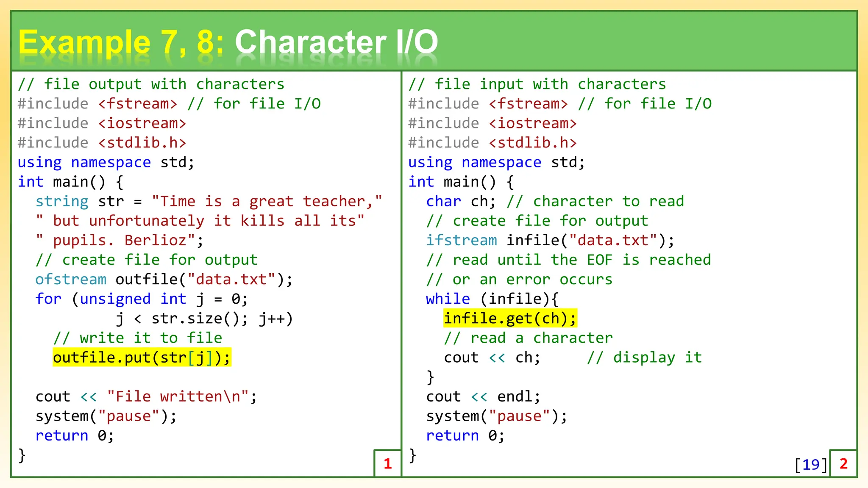The height and width of the screenshot is (488, 868).
Task: Click the highlighted infile.get(ch) line
Action: tap(510, 318)
